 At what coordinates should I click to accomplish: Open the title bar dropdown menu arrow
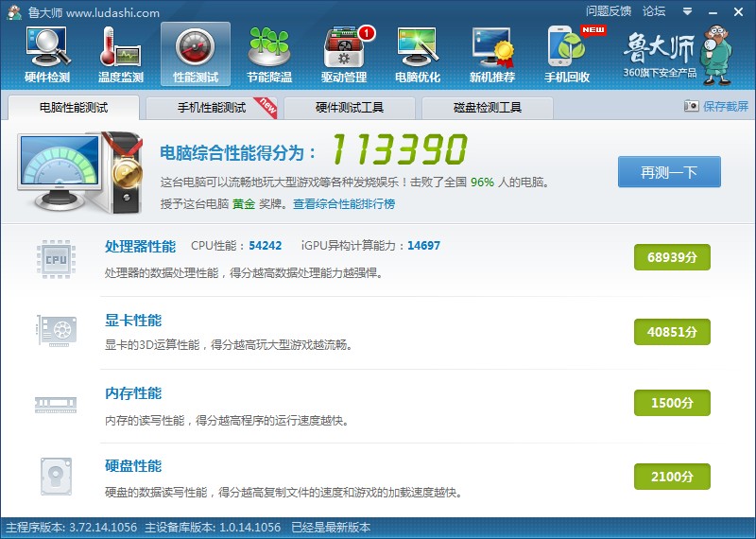(688, 11)
